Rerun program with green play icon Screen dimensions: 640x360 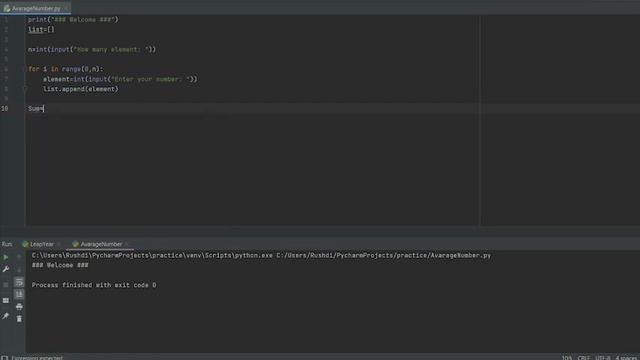(x=6, y=257)
